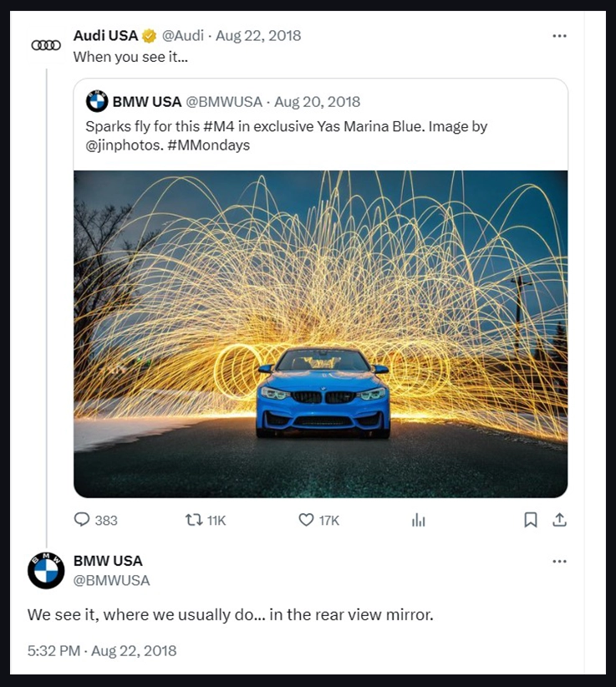Click Audi's gold verified badge

pyautogui.click(x=150, y=36)
